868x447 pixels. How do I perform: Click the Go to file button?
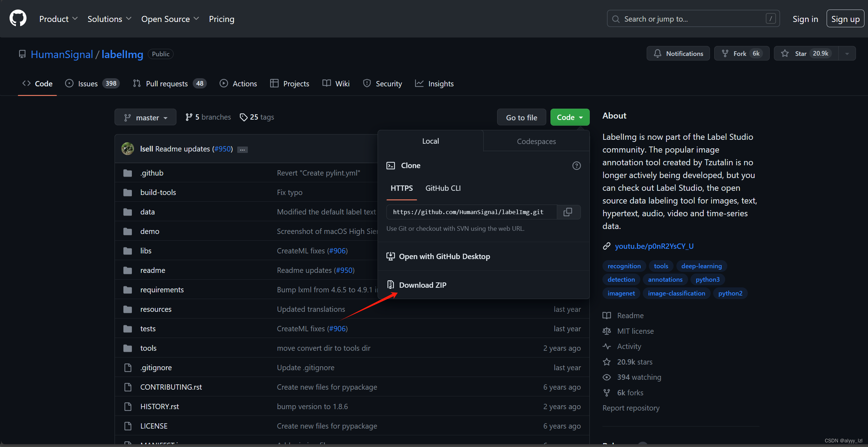click(x=521, y=117)
